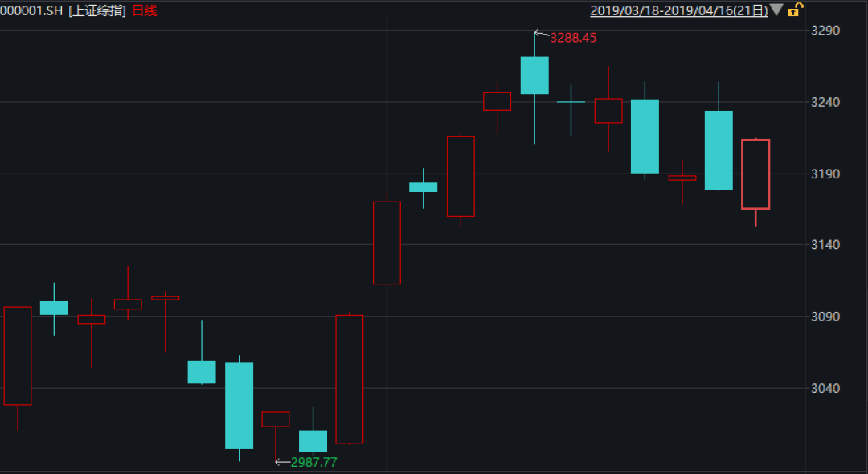868x474 pixels.
Task: Click the 3090 price axis label
Action: [x=825, y=317]
